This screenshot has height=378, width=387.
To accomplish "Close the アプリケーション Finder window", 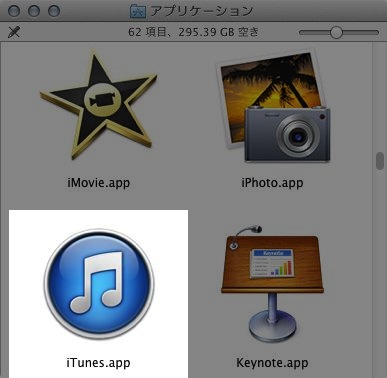I will [x=14, y=11].
